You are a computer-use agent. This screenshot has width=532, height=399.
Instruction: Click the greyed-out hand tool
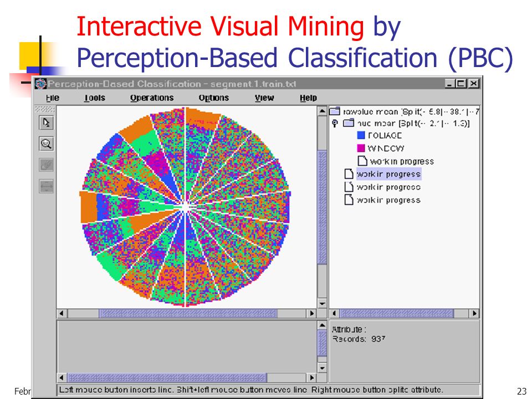point(46,165)
